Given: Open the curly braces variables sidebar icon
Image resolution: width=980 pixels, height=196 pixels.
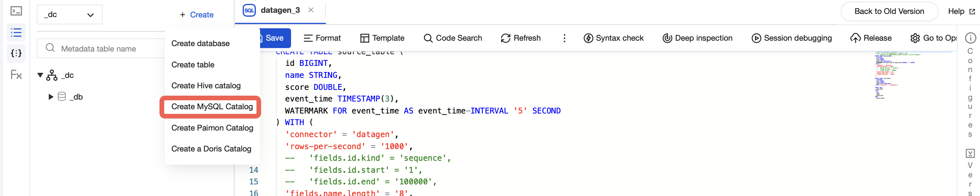Looking at the screenshot, I should pyautogui.click(x=16, y=53).
